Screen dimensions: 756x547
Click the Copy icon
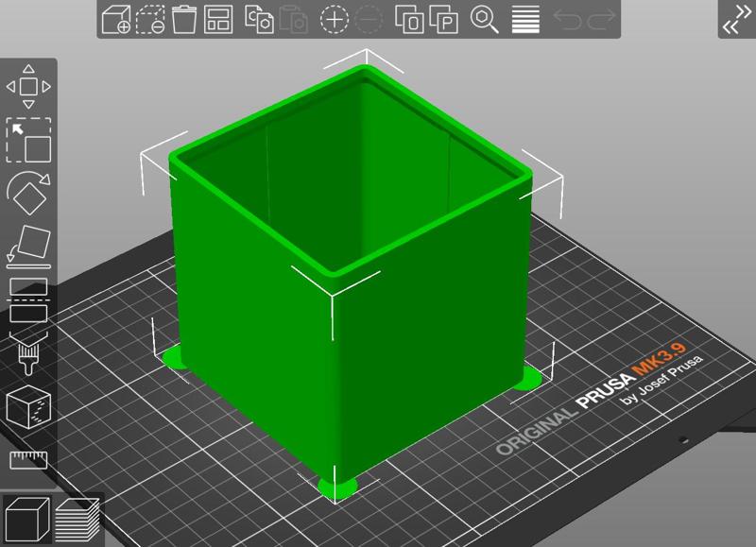pyautogui.click(x=259, y=19)
